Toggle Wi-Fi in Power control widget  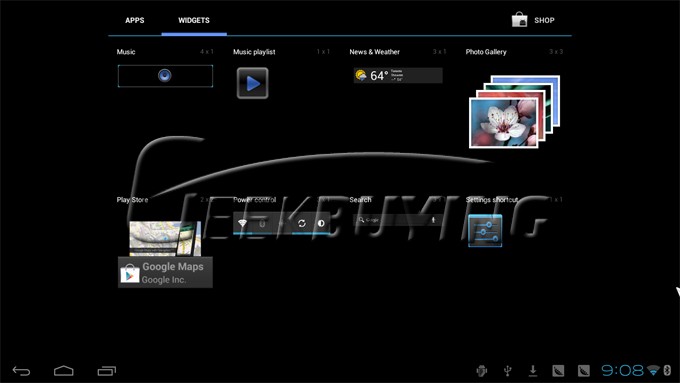pos(242,223)
